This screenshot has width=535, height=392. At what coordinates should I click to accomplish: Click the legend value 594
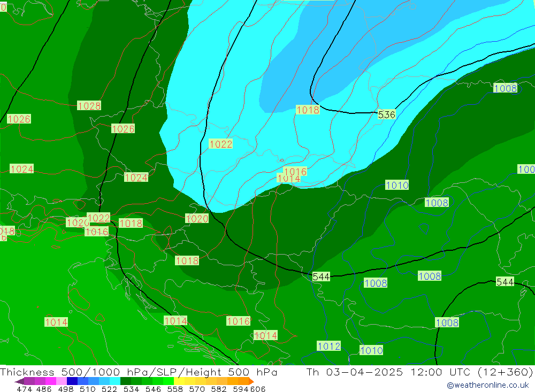[x=241, y=389]
